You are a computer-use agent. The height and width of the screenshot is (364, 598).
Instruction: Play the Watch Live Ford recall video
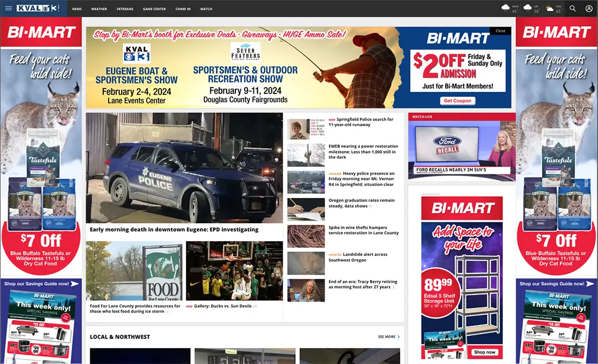[462, 150]
